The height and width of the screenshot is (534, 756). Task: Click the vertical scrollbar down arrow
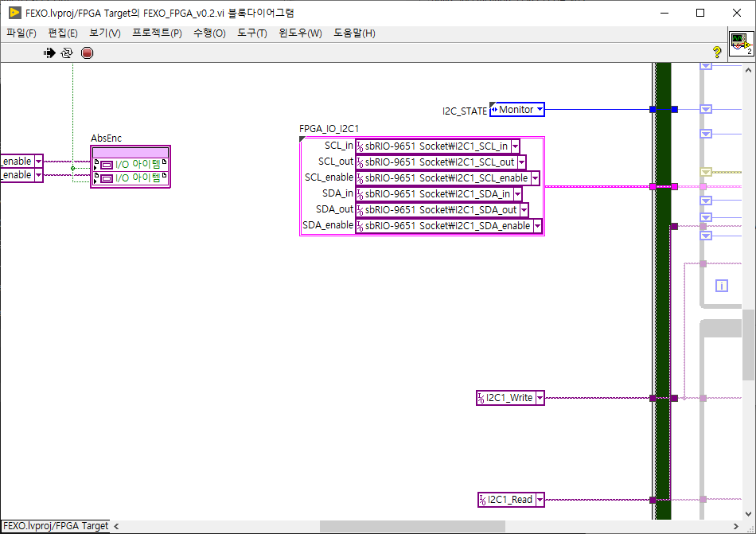pos(748,514)
